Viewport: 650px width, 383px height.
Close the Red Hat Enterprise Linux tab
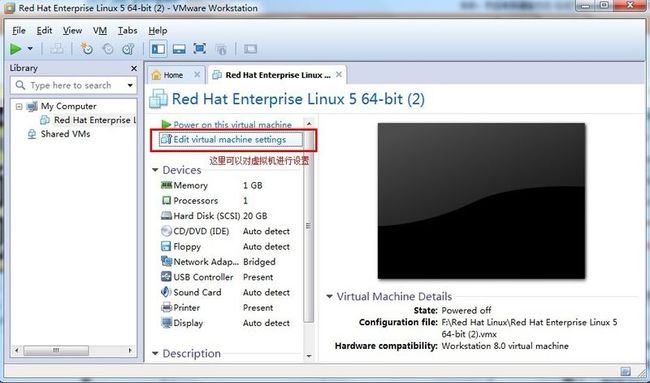click(x=339, y=75)
